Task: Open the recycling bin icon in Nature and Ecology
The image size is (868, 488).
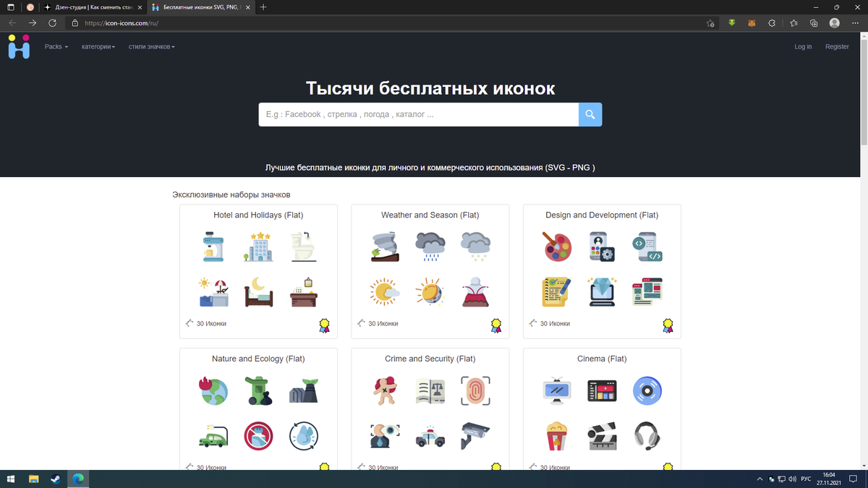Action: (258, 390)
